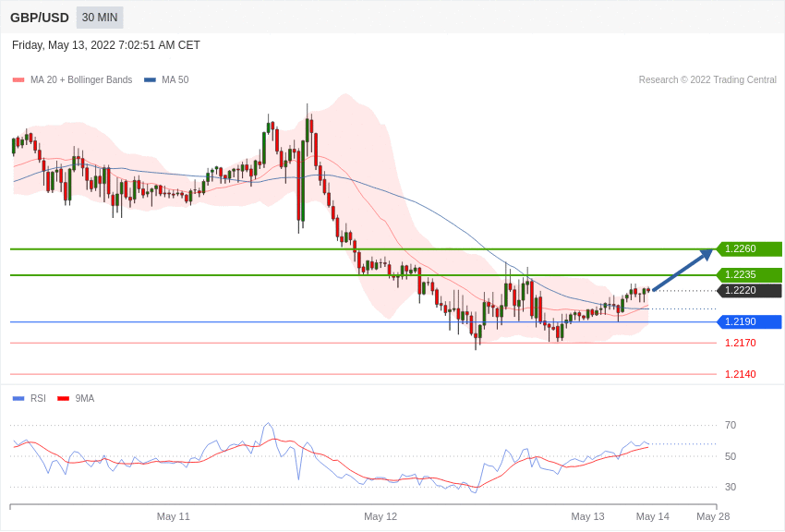Click the 1.2235 green resistance price tag
785x532 pixels.
click(749, 274)
